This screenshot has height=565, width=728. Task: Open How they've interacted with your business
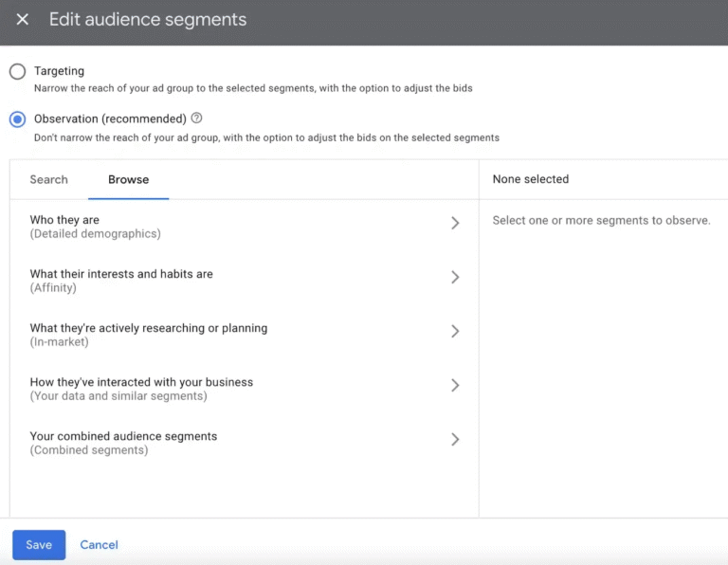point(141,389)
